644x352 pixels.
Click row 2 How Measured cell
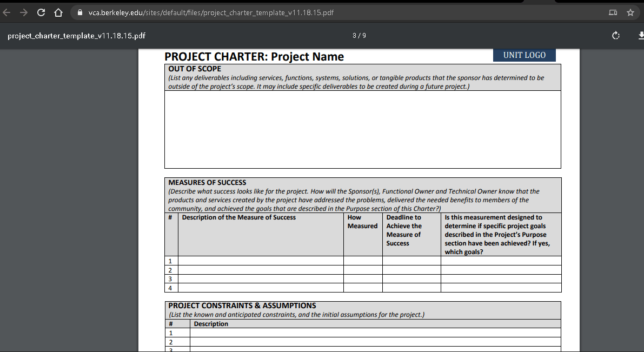click(363, 270)
